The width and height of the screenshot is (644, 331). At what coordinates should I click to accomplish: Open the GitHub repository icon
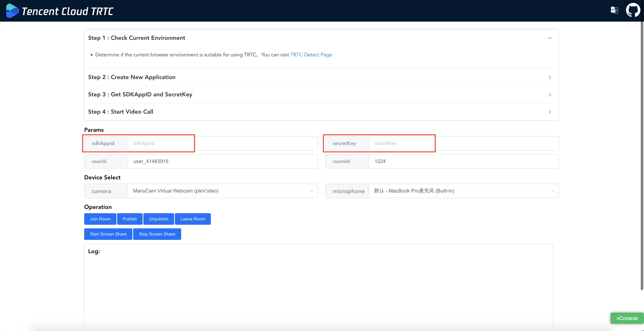click(633, 10)
